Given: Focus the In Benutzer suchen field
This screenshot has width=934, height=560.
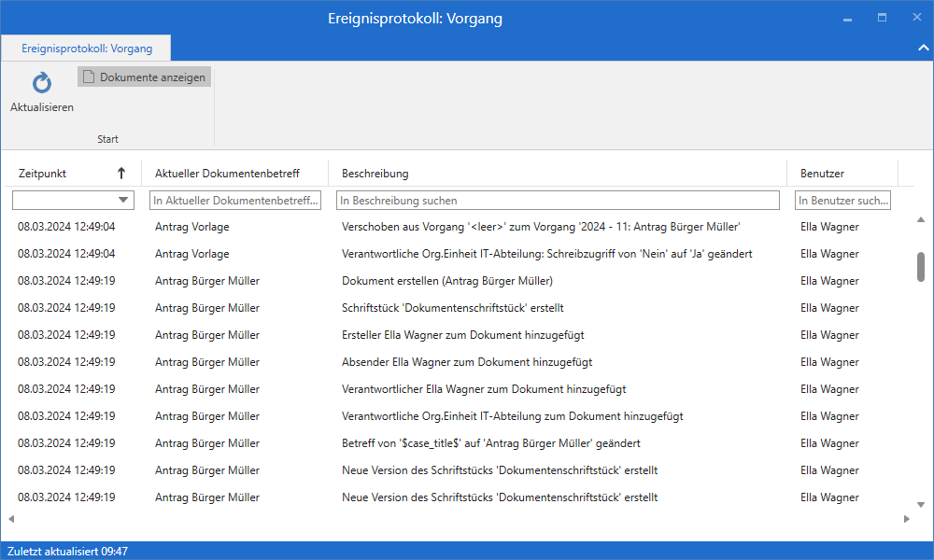Looking at the screenshot, I should pyautogui.click(x=842, y=201).
